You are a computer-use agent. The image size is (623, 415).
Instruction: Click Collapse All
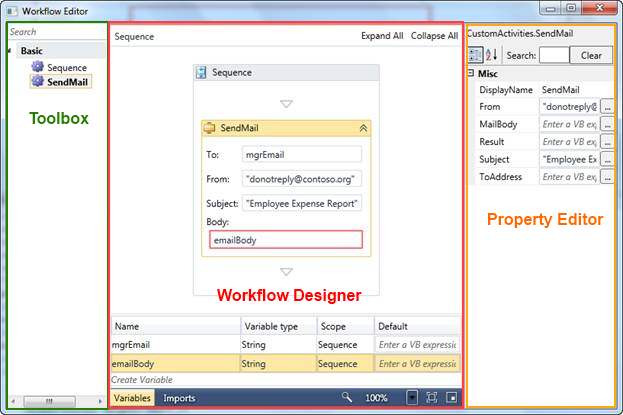coord(434,36)
